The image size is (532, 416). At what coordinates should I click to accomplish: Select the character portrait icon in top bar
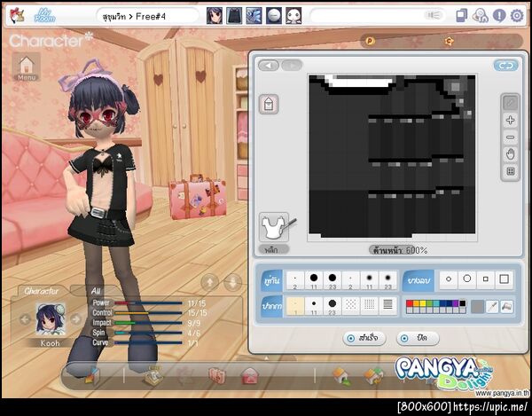215,16
